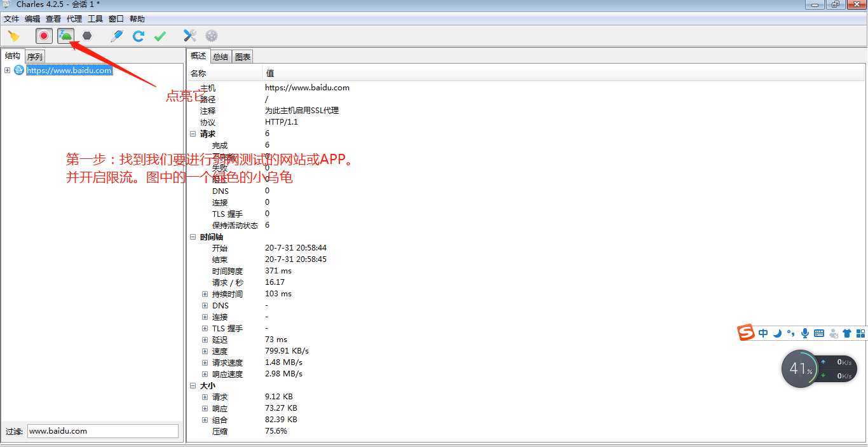Switch to the 结构 tab
868x447 pixels.
coord(13,56)
